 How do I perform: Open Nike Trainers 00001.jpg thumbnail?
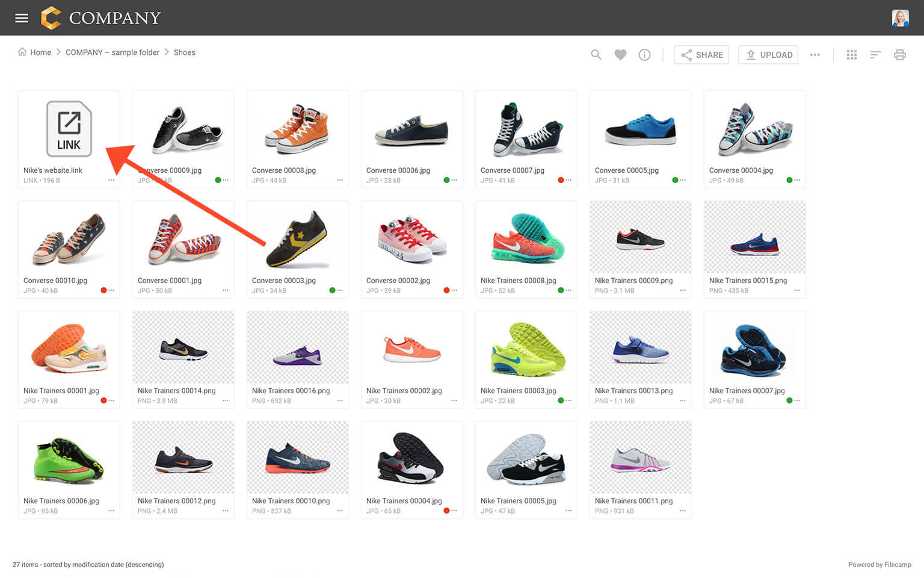coord(69,348)
